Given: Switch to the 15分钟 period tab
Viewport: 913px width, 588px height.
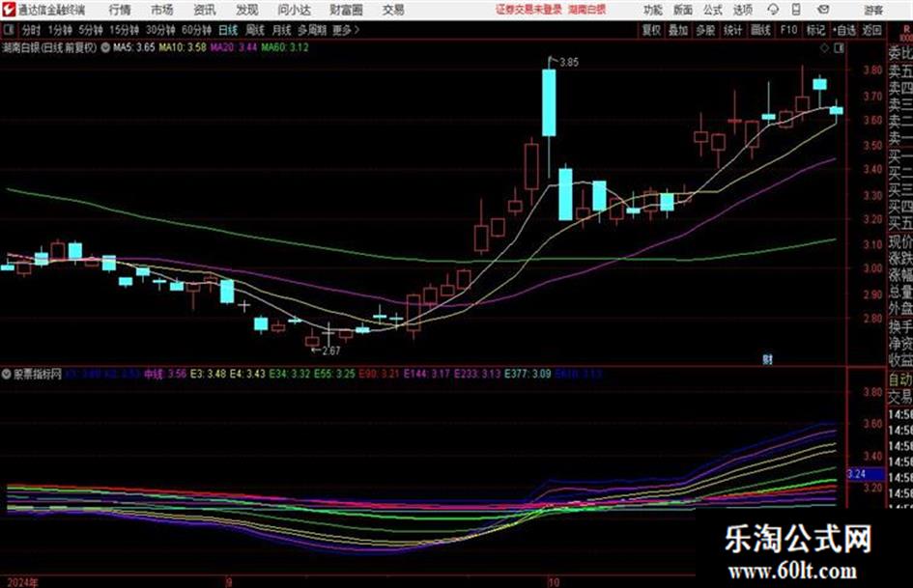Looking at the screenshot, I should coord(124,30).
